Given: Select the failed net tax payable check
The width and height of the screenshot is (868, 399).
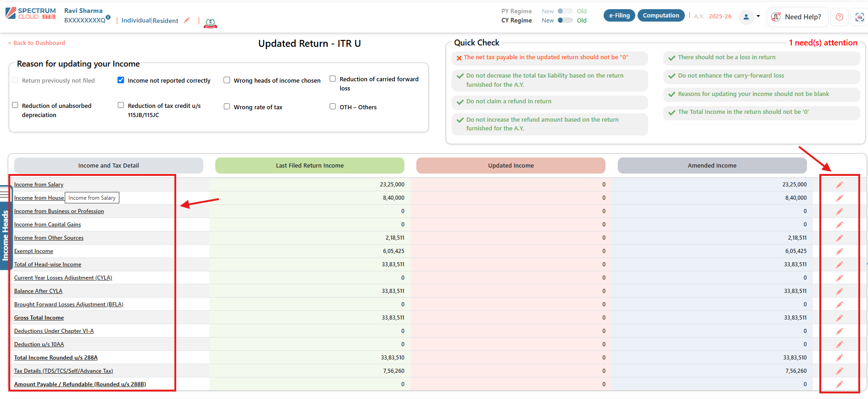Looking at the screenshot, I should [x=549, y=58].
